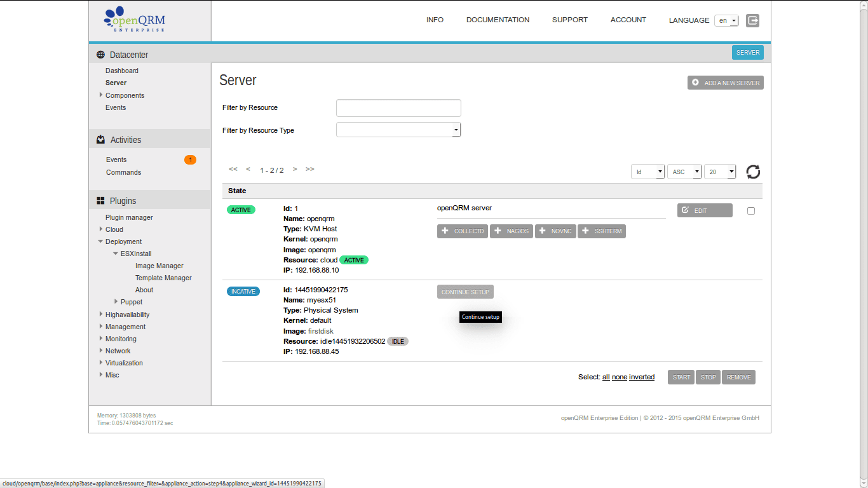Open ESXInstall Template Manager
868x488 pixels.
tap(163, 278)
